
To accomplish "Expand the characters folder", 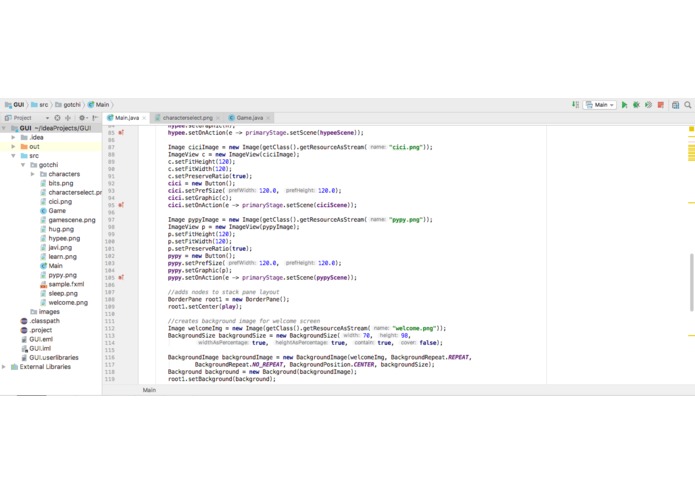I will point(32,174).
